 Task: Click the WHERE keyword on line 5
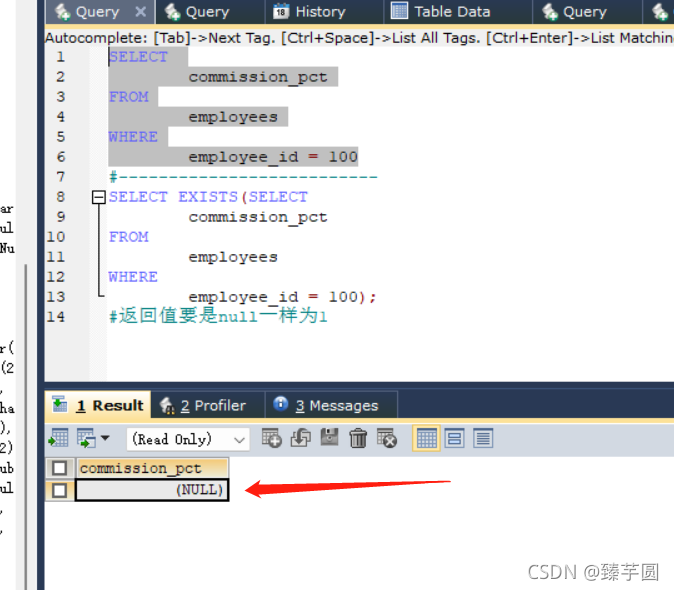(x=133, y=137)
